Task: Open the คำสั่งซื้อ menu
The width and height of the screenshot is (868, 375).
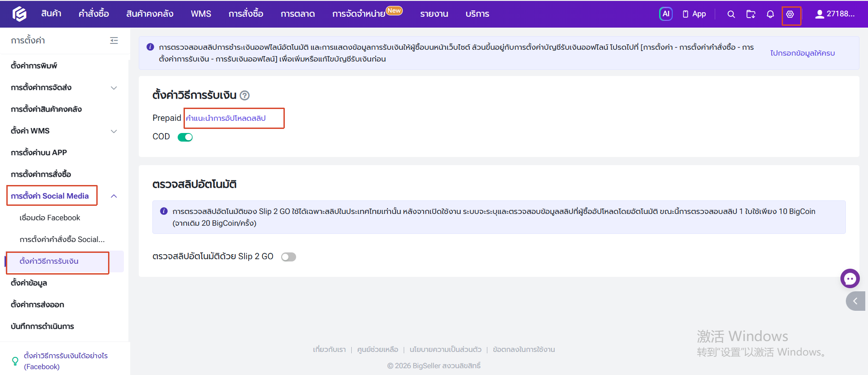Action: 94,14
